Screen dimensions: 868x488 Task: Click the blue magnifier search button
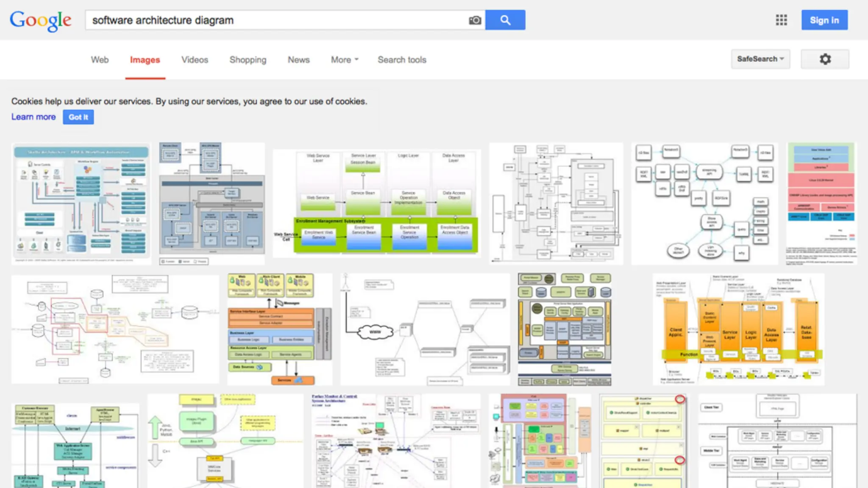[x=505, y=20]
